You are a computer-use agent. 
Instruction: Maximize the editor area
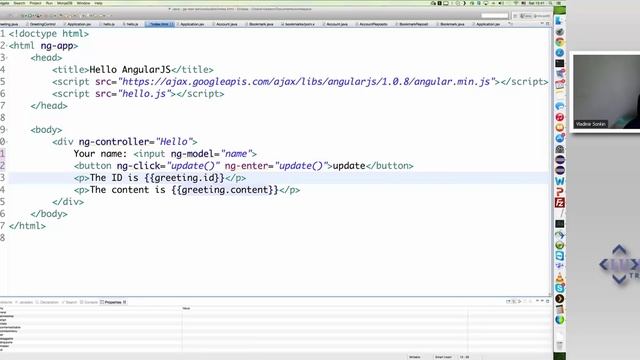pos(547,24)
